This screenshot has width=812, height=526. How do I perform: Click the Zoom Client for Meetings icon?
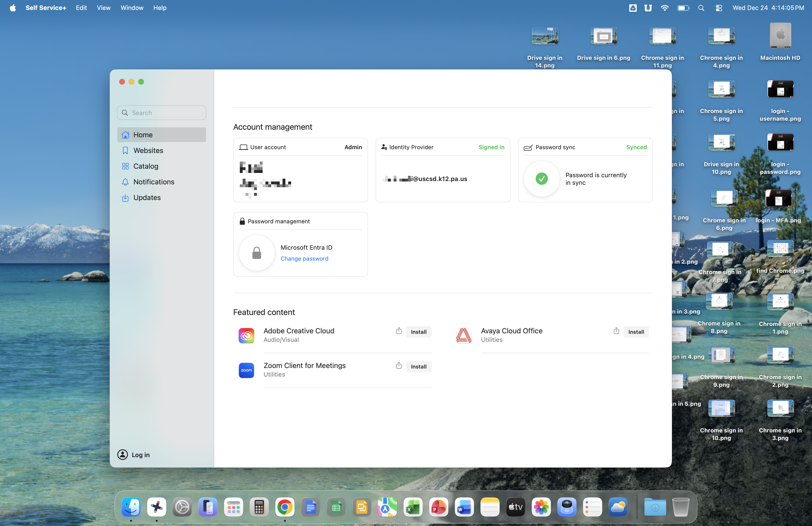(x=246, y=370)
